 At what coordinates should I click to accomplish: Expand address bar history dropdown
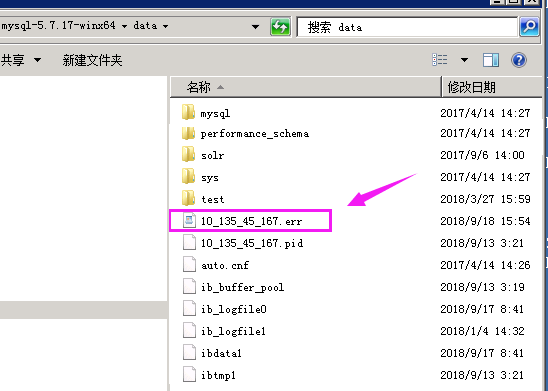tap(255, 27)
